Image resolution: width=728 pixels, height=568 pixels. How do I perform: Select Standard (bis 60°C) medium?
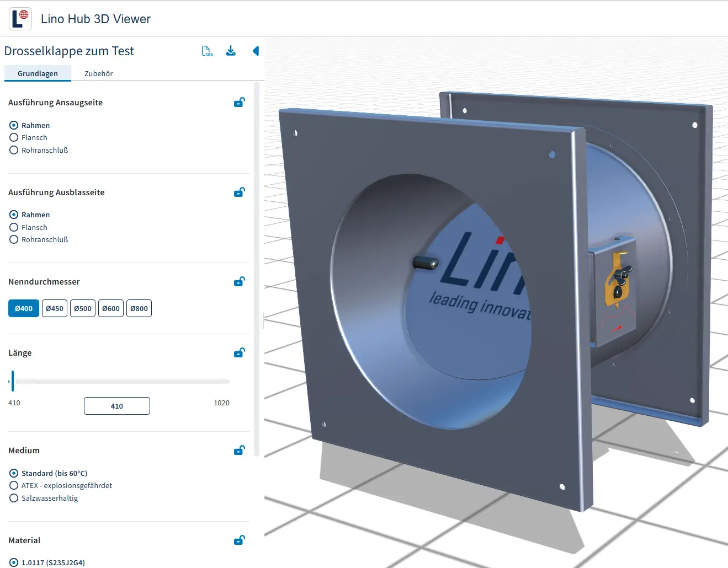click(49, 473)
